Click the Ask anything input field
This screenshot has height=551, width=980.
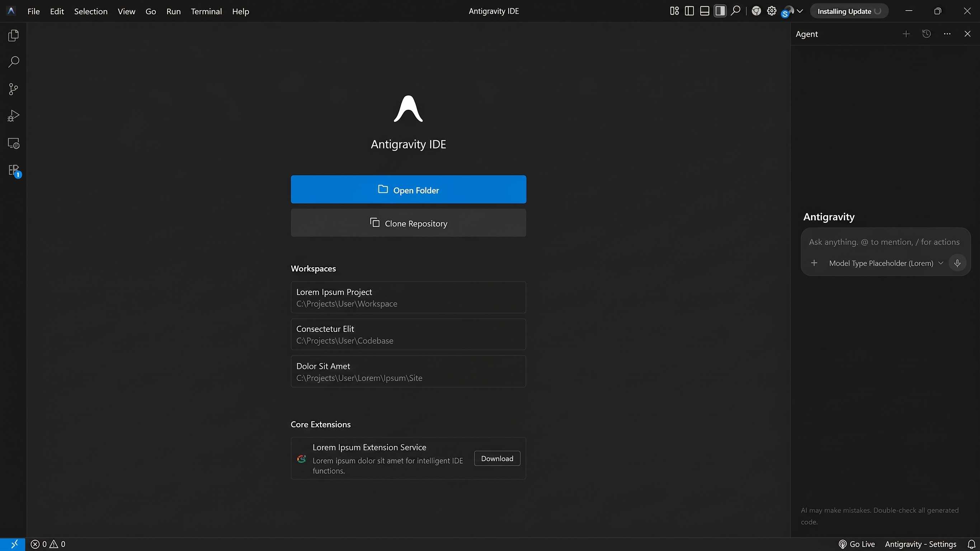(x=884, y=242)
